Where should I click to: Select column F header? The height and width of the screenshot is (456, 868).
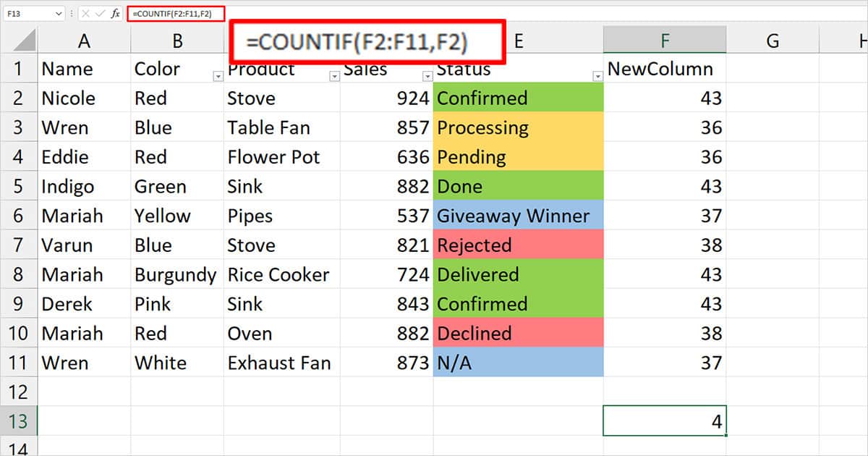(665, 41)
